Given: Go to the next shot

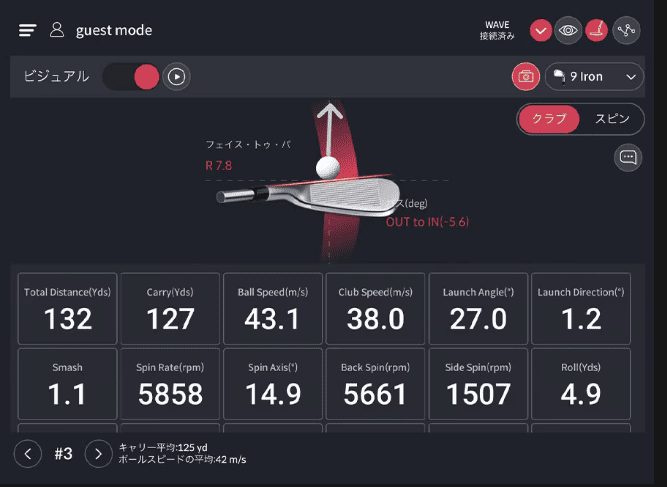Looking at the screenshot, I should (x=98, y=454).
